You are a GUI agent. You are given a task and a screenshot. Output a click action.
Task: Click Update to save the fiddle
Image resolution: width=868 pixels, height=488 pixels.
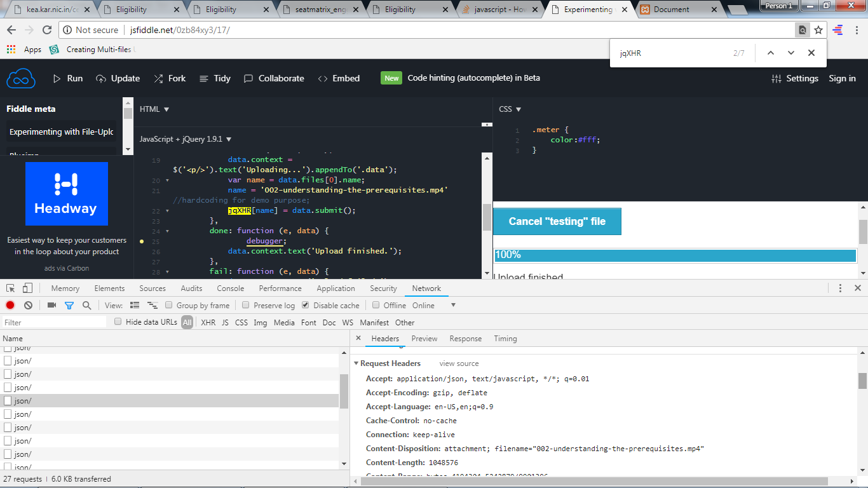pyautogui.click(x=118, y=78)
